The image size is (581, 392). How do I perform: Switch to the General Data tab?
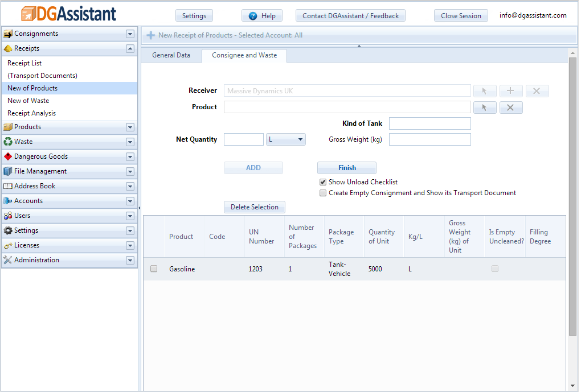171,55
